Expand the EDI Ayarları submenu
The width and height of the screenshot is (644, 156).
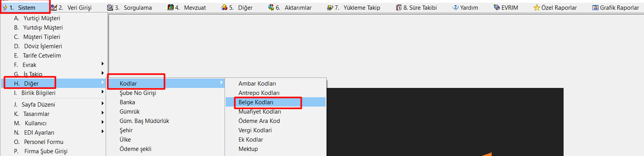pos(103,131)
